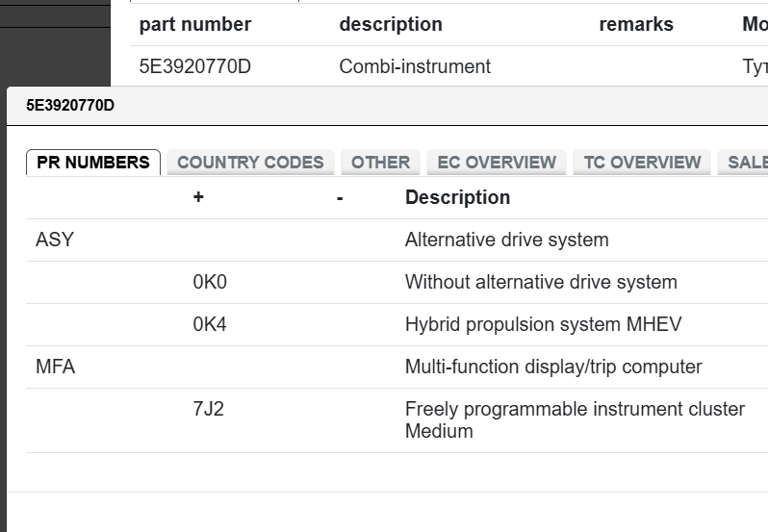Click Freely programmable instrument cluster Medium text
Image resolution: width=768 pixels, height=532 pixels.
pyautogui.click(x=575, y=419)
